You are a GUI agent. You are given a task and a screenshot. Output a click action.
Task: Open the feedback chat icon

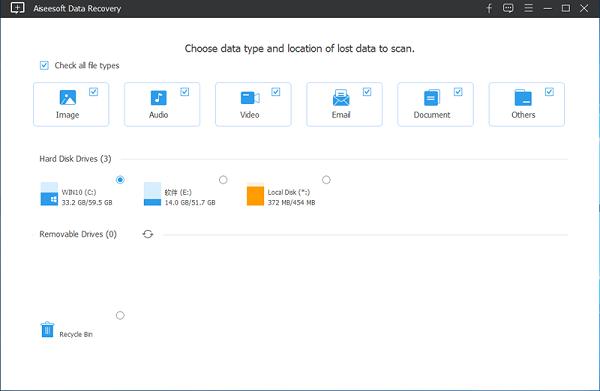tap(508, 8)
